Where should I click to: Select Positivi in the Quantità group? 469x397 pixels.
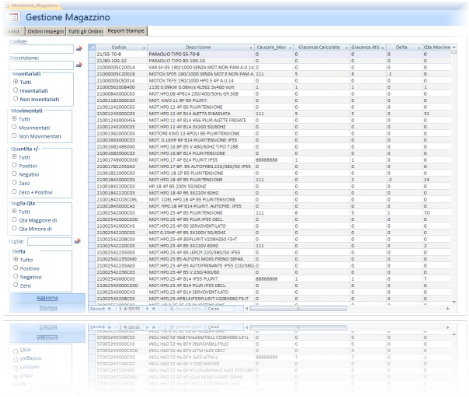pos(14,165)
